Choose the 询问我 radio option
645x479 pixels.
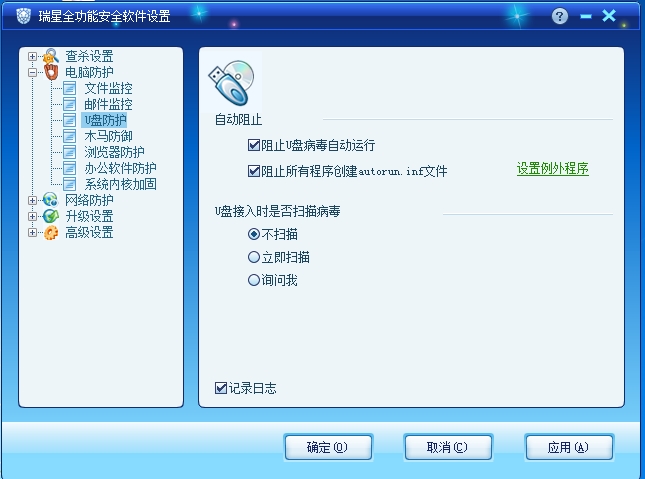[254, 280]
